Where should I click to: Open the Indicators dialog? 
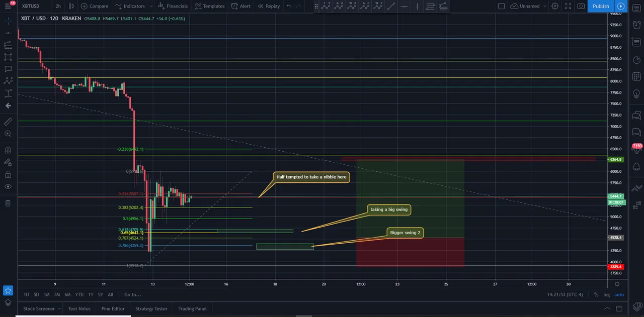coord(130,6)
